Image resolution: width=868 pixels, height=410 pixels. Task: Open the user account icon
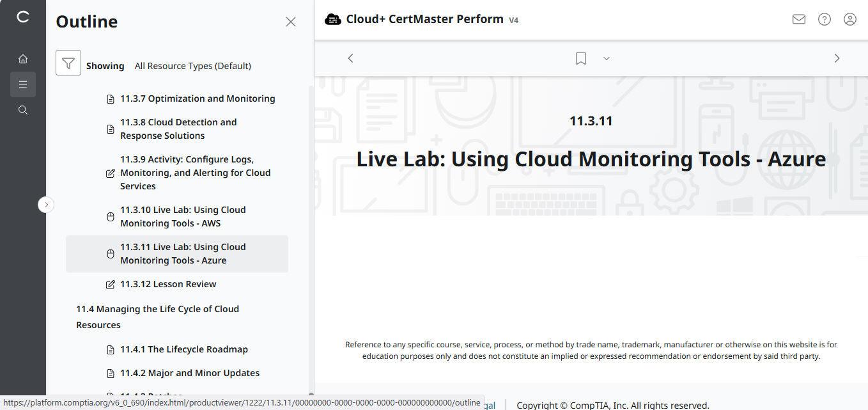[849, 19]
